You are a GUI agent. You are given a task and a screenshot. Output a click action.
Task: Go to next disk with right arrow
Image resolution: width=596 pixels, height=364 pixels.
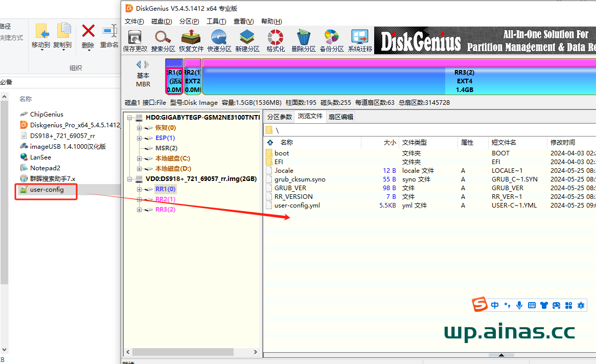(x=147, y=64)
